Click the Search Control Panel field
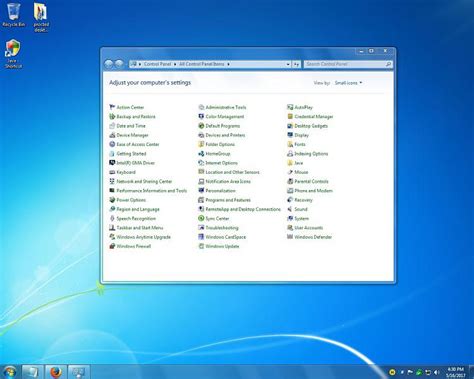This screenshot has height=379, width=474. (x=348, y=64)
